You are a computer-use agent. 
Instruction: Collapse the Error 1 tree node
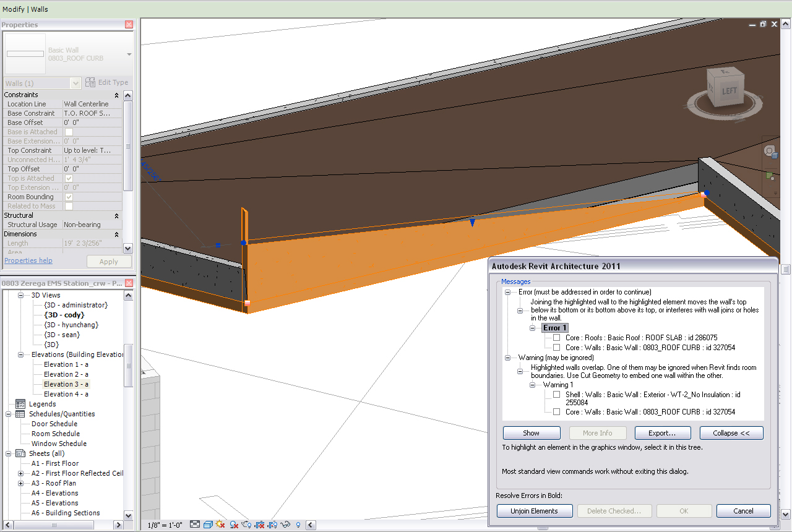[x=532, y=328]
